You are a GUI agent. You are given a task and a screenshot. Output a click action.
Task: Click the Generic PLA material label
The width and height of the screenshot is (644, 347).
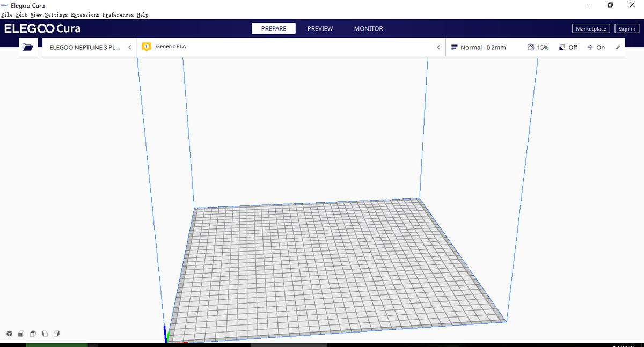[x=171, y=47]
